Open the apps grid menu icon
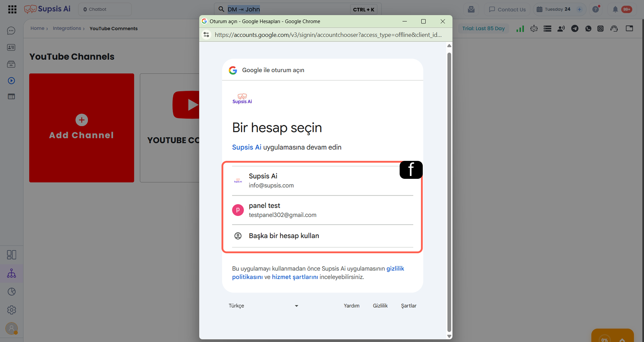Screen dimensions: 644x342 click(x=12, y=9)
